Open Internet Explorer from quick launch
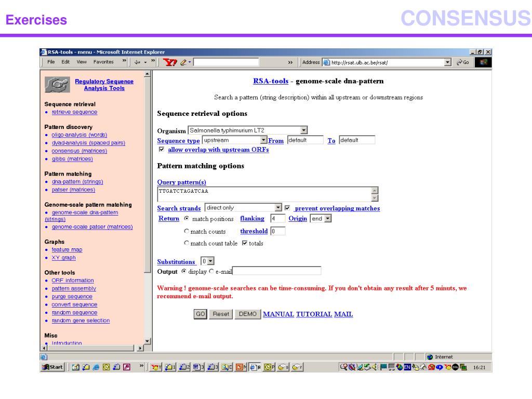Screen dimensions: 532x399 coord(96,367)
